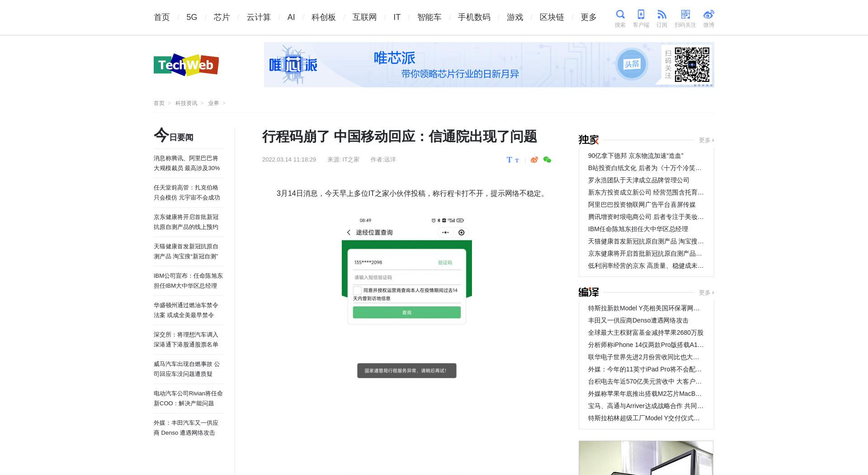Image resolution: width=868 pixels, height=475 pixels.
Task: Open the 手机数码 navigation item
Action: pos(474,17)
